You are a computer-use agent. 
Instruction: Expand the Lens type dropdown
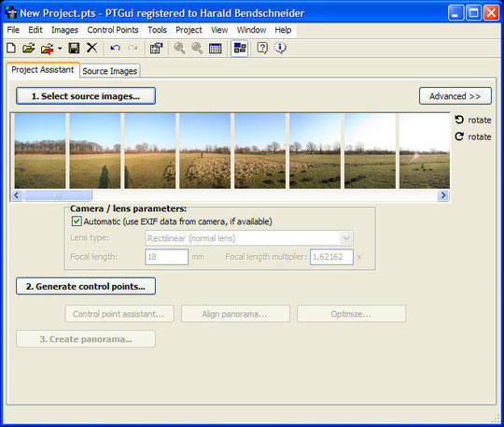click(346, 238)
